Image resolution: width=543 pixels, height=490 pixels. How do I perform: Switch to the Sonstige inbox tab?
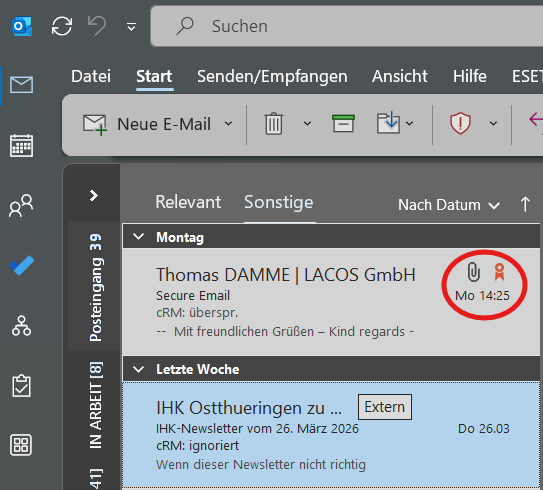(x=279, y=202)
